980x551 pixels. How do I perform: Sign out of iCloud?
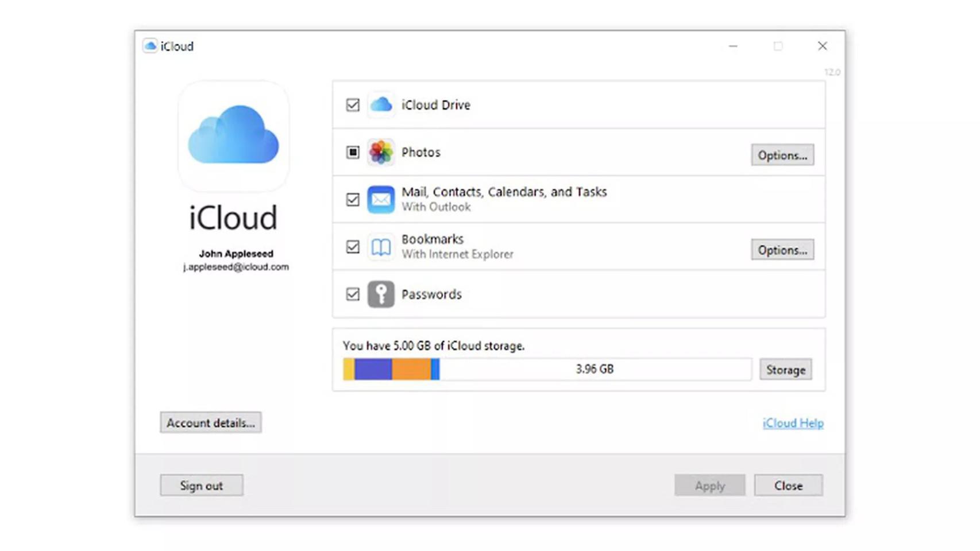pyautogui.click(x=202, y=486)
